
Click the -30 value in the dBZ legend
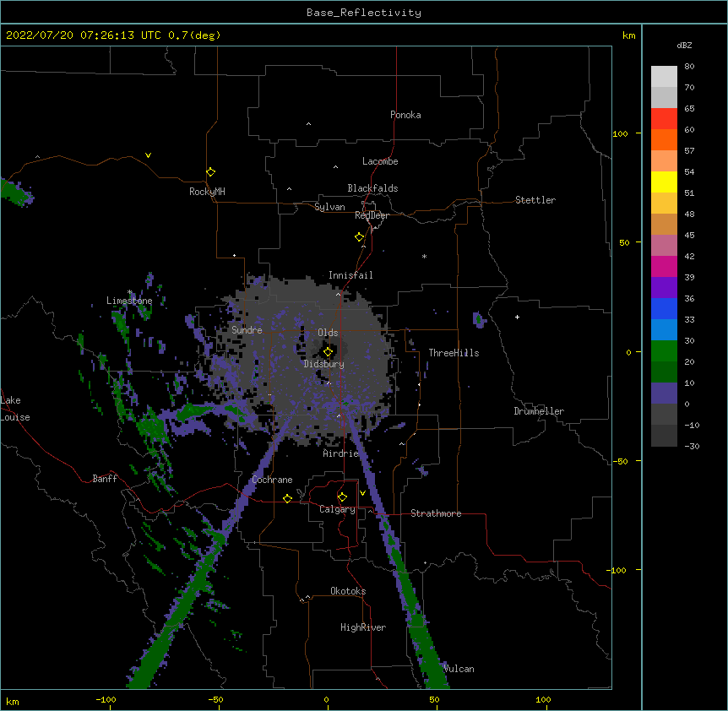pos(692,446)
